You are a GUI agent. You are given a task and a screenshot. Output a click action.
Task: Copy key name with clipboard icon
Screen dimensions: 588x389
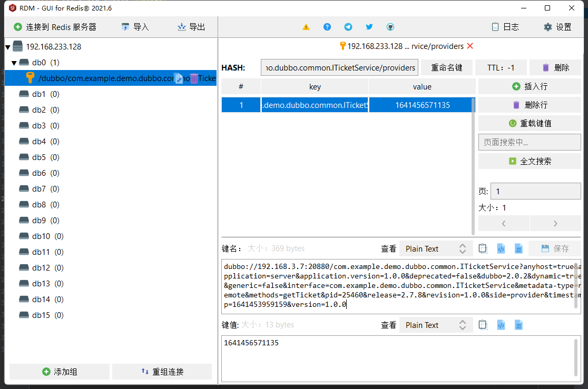pos(483,248)
